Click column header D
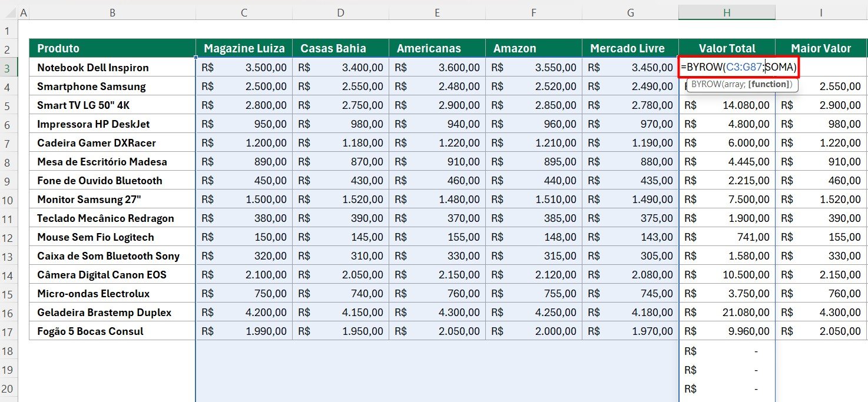The width and height of the screenshot is (868, 402). [x=340, y=12]
